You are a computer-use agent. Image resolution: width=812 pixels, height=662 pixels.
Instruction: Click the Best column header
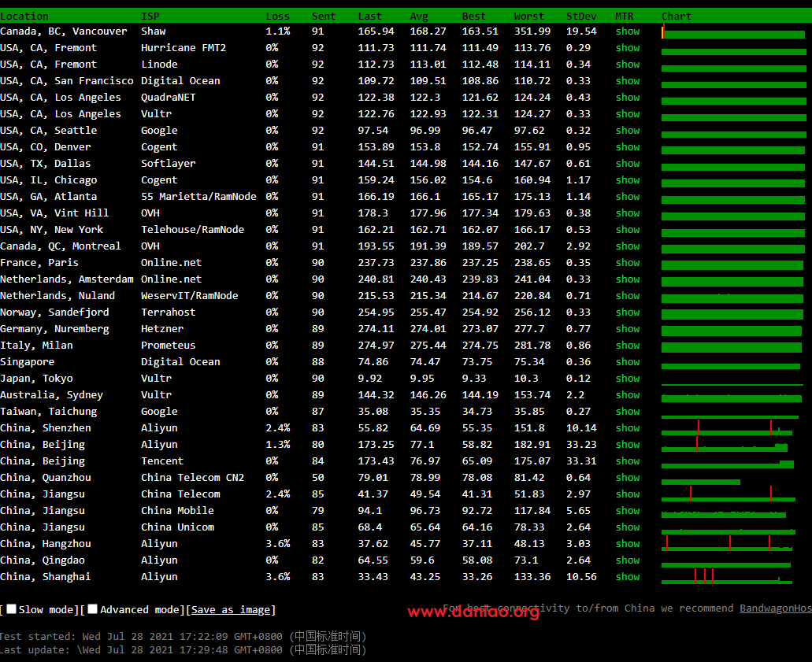474,16
